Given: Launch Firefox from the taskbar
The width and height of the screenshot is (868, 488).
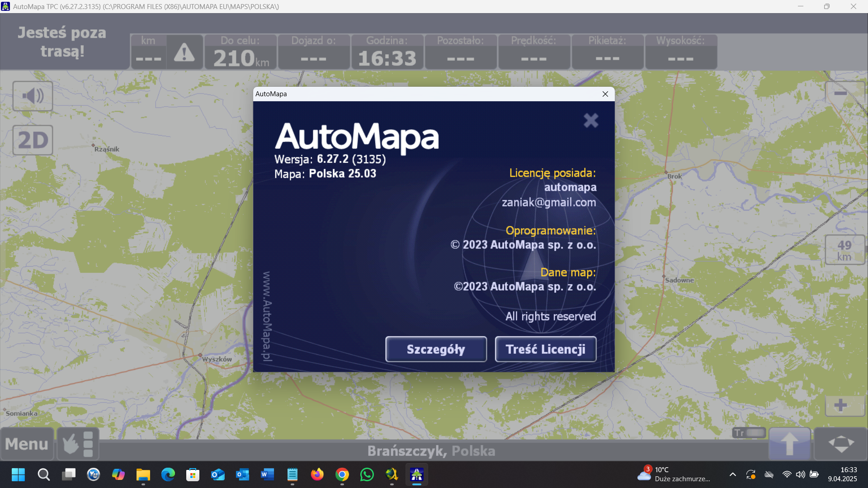Looking at the screenshot, I should pyautogui.click(x=317, y=474).
